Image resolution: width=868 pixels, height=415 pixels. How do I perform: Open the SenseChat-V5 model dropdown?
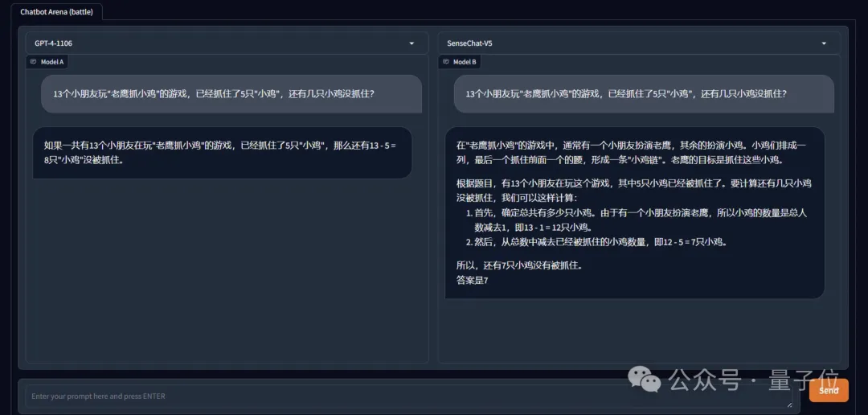tap(627, 43)
